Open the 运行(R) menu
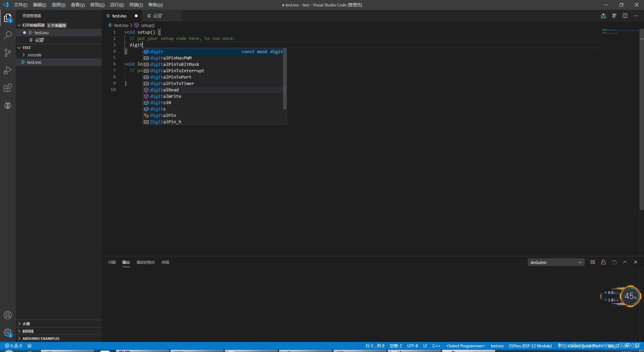 tap(117, 5)
